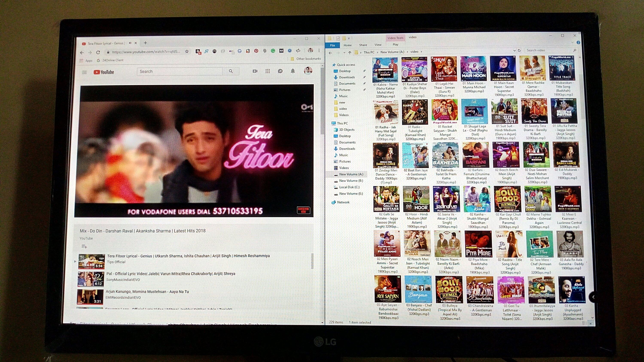Screen dimensions: 644x362
Task: Click YouTube search input field
Action: point(180,71)
